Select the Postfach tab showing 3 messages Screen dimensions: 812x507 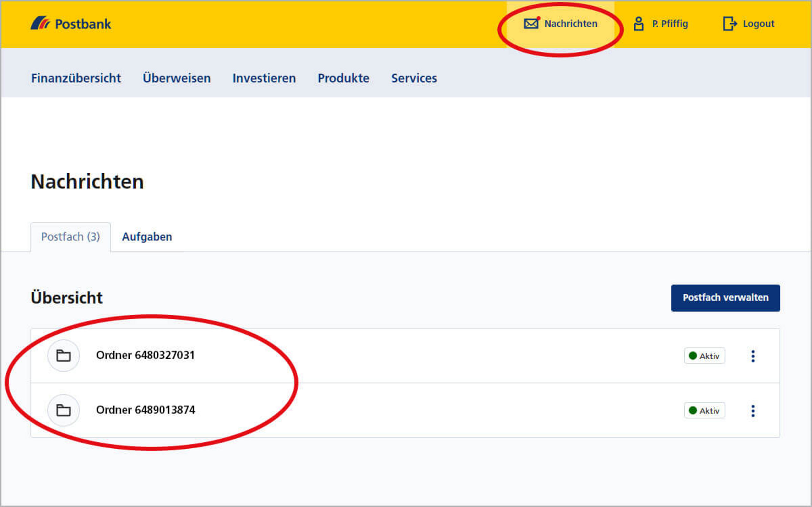coord(69,237)
